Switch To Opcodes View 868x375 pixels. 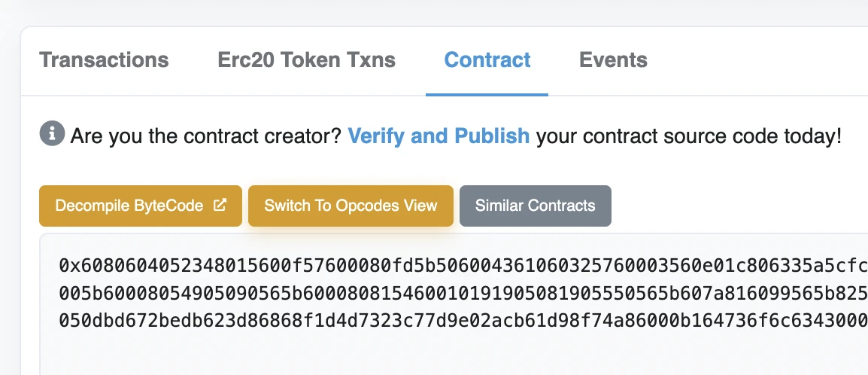tap(351, 206)
